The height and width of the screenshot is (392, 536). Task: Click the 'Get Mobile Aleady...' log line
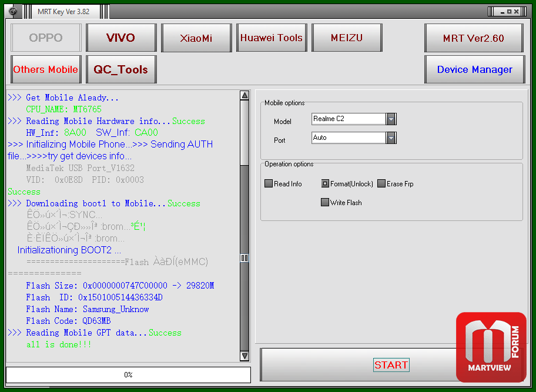63,98
